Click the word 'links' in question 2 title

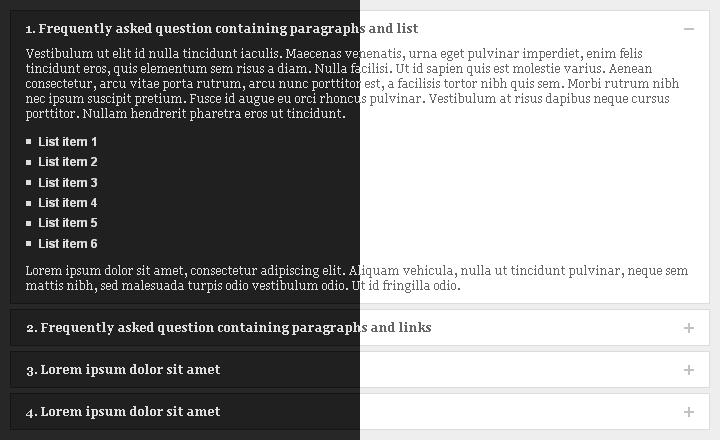(415, 327)
